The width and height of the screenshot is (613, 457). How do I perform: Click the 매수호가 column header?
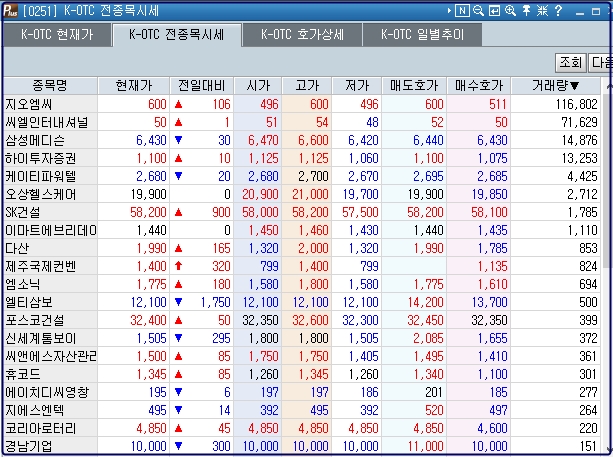click(x=479, y=86)
